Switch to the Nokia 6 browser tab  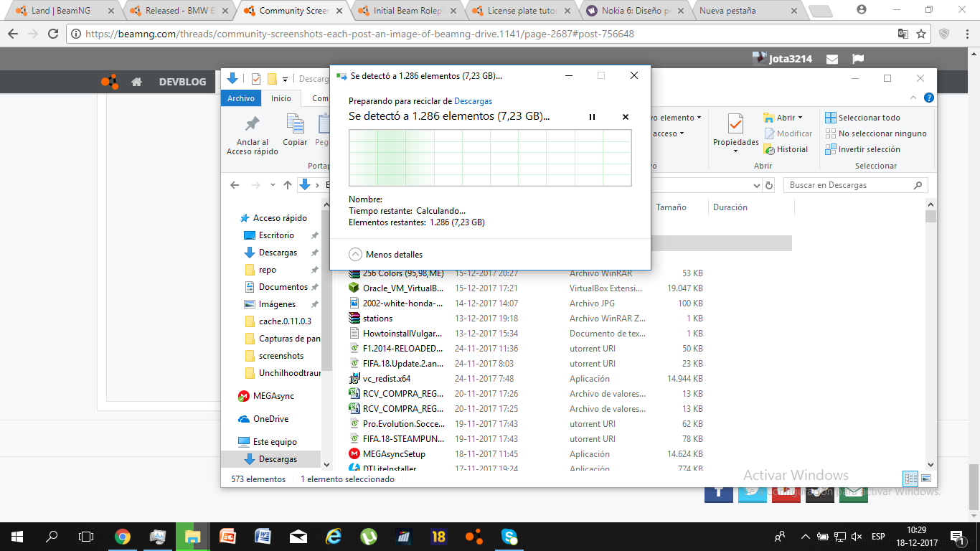click(x=633, y=11)
